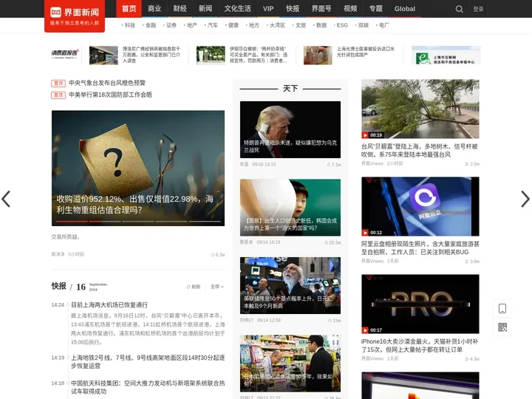Open the 商业 menu

154,8
